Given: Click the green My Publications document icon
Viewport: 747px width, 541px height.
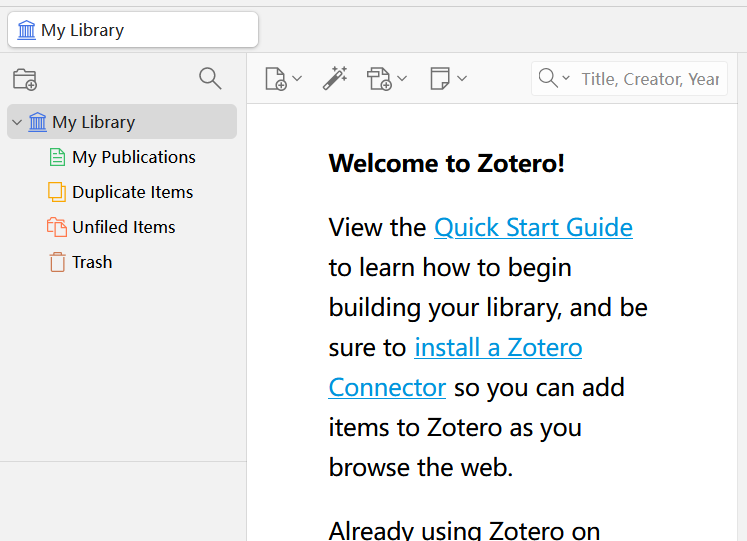Looking at the screenshot, I should (x=57, y=157).
